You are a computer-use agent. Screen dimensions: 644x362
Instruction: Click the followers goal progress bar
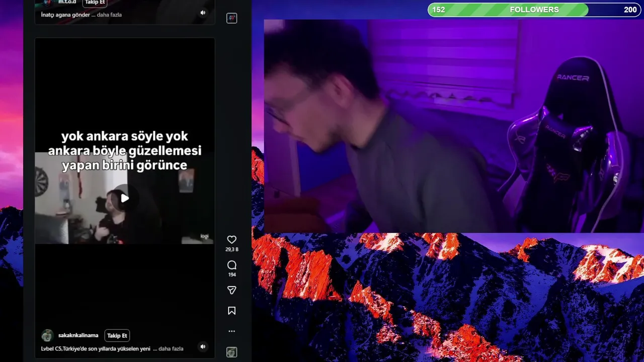point(534,10)
